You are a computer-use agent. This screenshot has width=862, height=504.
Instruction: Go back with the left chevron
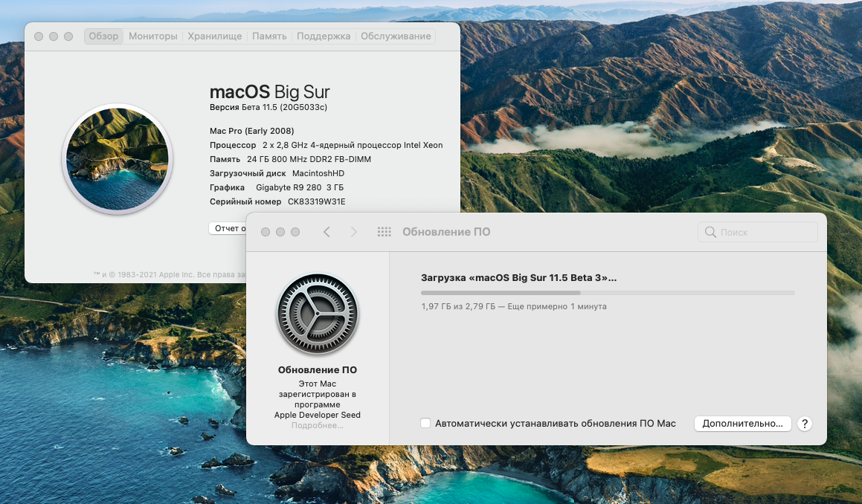click(x=327, y=232)
